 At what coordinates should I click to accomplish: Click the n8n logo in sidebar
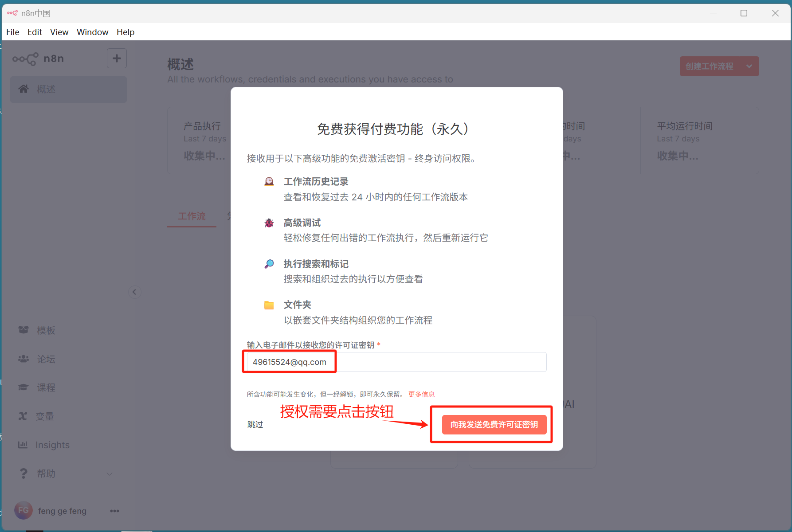coord(38,59)
